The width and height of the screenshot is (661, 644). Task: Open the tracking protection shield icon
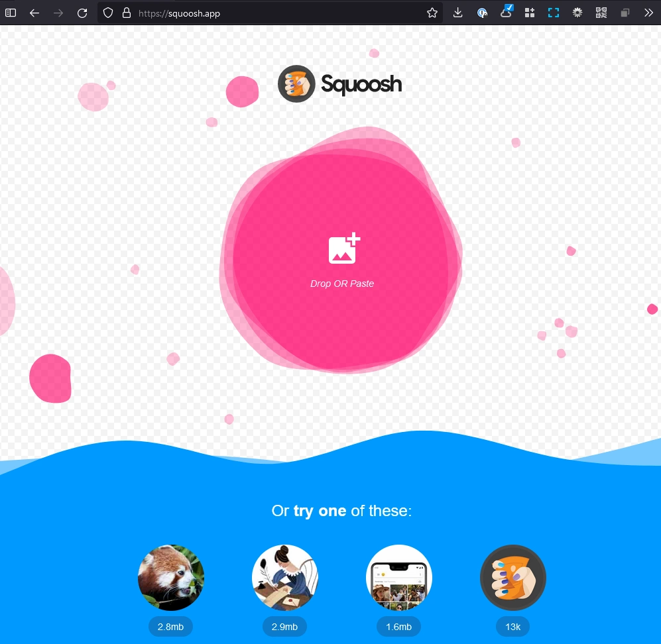pyautogui.click(x=108, y=13)
